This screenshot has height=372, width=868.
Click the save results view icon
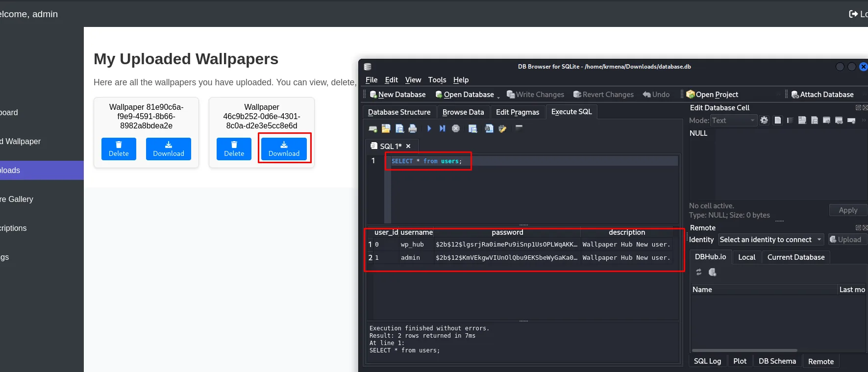point(472,128)
